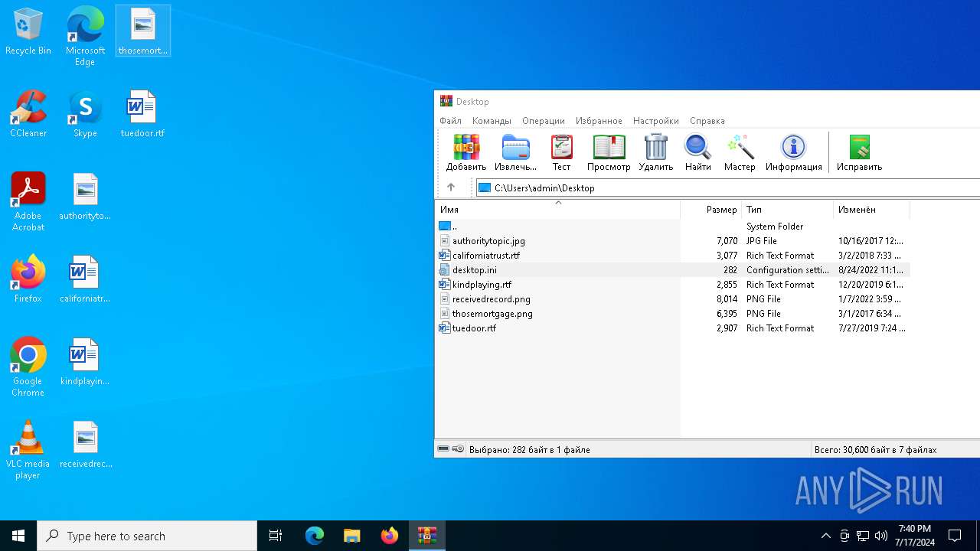This screenshot has width=980, height=551.
Task: Select tuedoor.rtf in the file list
Action: pyautogui.click(x=672, y=328)
